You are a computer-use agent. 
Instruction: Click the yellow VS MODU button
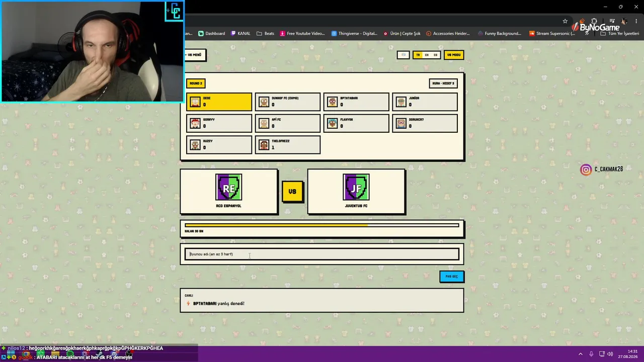tap(454, 55)
